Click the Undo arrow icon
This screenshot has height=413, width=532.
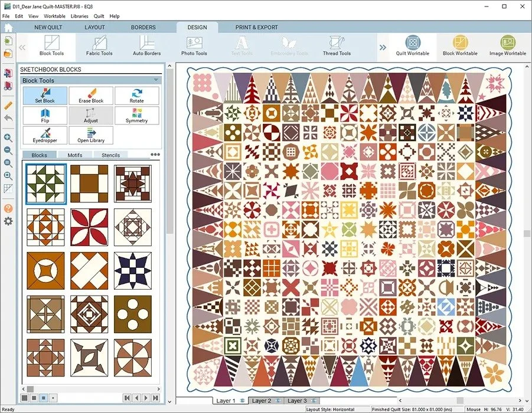pyautogui.click(x=8, y=118)
